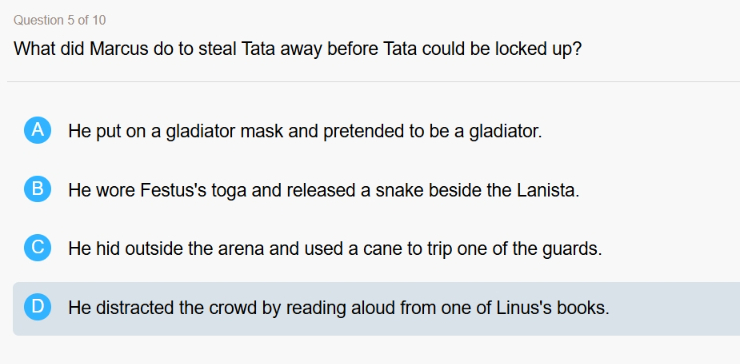The height and width of the screenshot is (364, 740).
Task: Select answer about reading Linus's books
Action: [x=338, y=308]
